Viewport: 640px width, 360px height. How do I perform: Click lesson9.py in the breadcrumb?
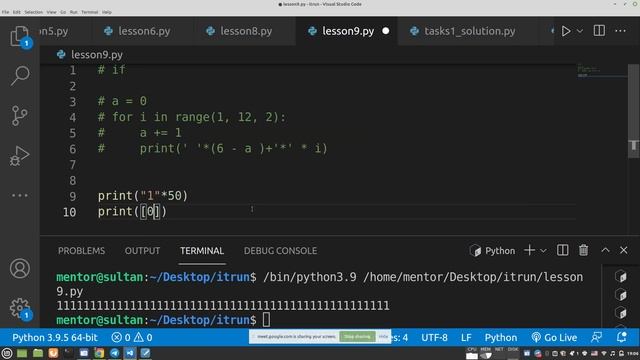97,55
